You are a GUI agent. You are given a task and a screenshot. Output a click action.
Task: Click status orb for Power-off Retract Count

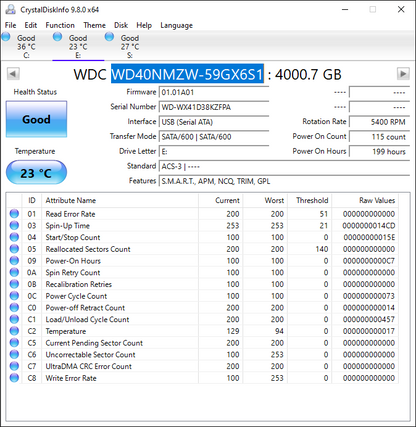tap(14, 307)
